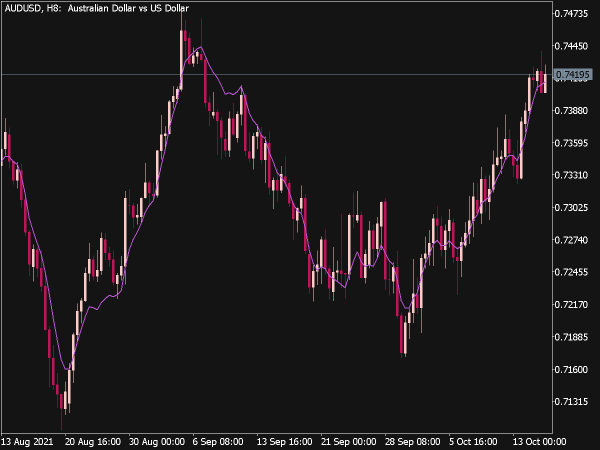Click the 20 Aug 16:00 time label
This screenshot has width=600, height=450.
click(93, 442)
